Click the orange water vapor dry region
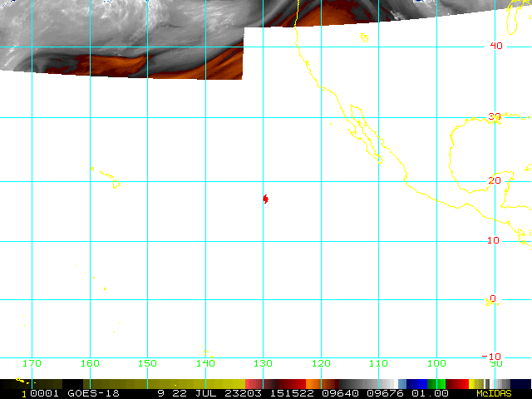The height and width of the screenshot is (399, 532). tap(112, 65)
